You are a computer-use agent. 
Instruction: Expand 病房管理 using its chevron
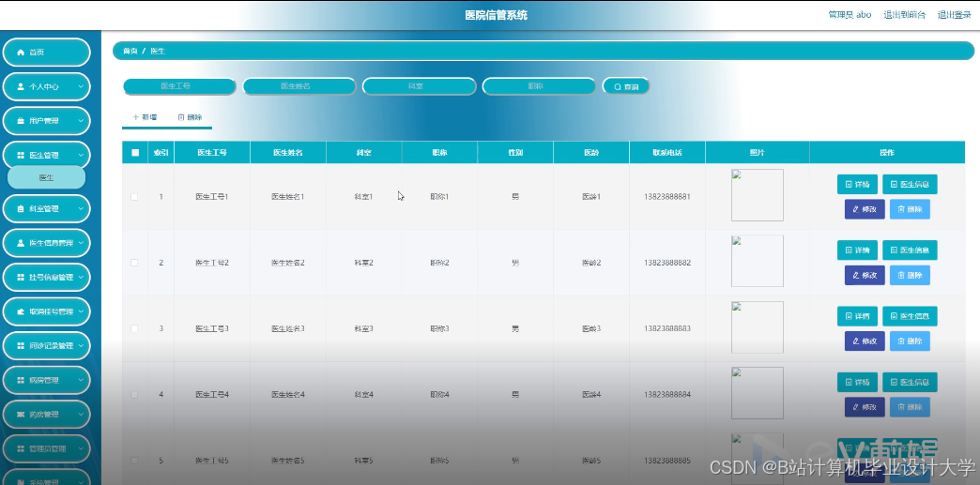click(82, 381)
